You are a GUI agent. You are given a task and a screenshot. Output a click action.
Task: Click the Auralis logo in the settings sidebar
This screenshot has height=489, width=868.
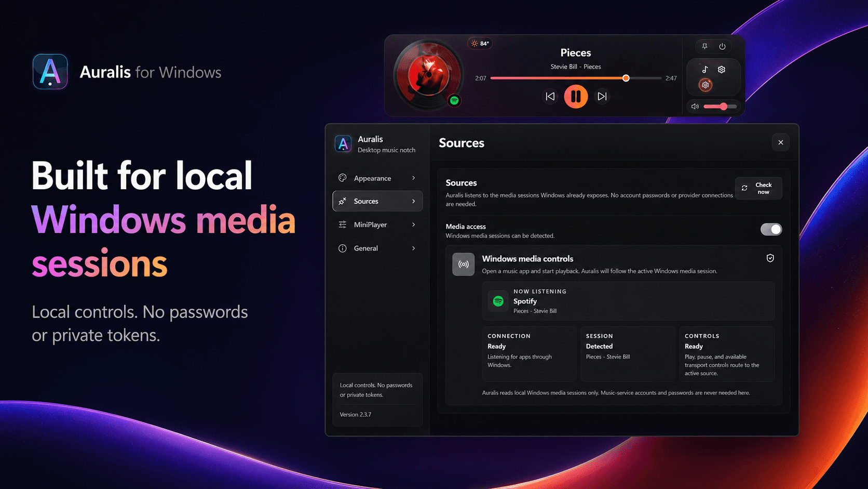343,144
